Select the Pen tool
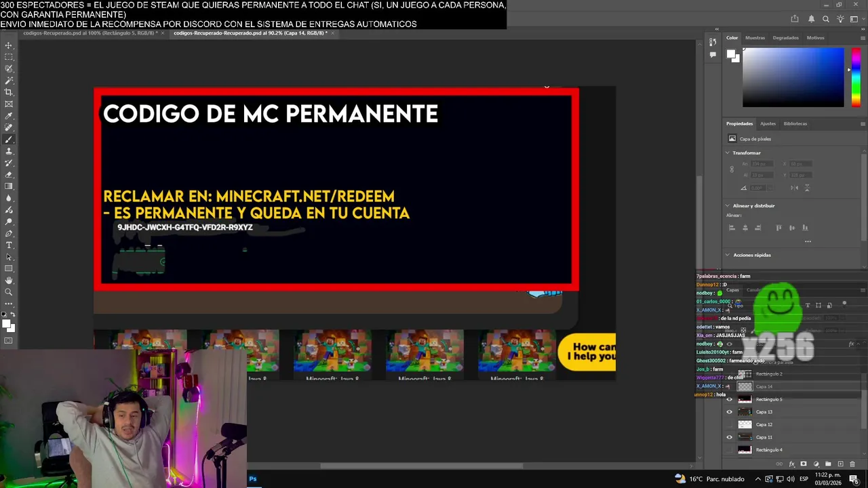 point(9,233)
